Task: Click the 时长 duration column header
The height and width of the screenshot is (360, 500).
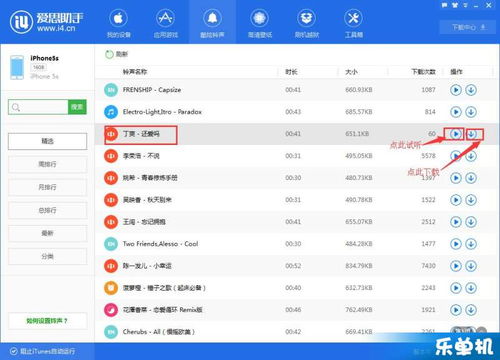Action: point(291,72)
